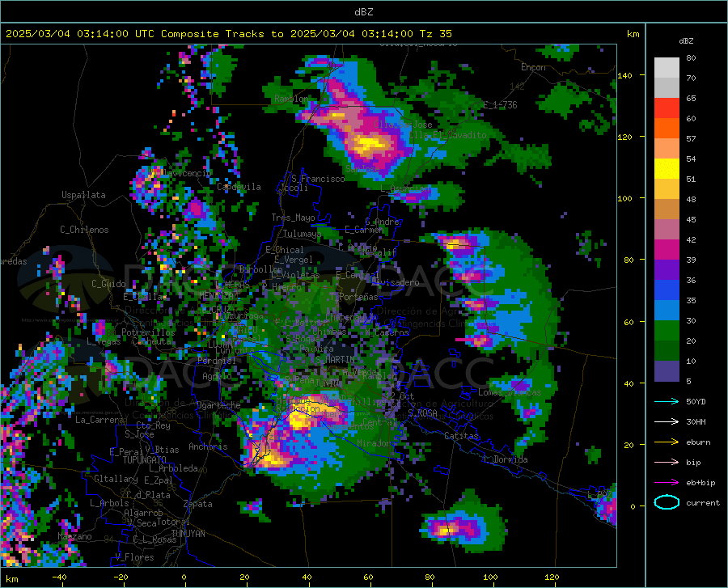
Task: Click the cyan 50YD track arrow in legend
Action: pos(667,401)
